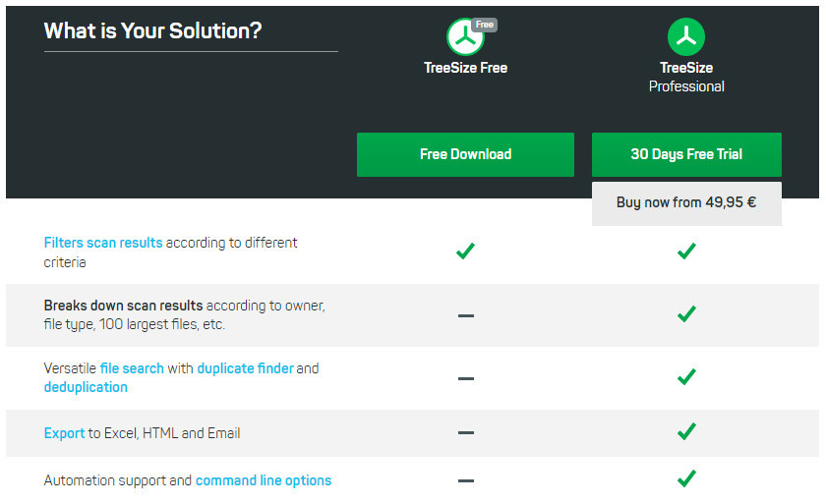Image resolution: width=826 pixels, height=504 pixels.
Task: Start the 30 Days Free Trial
Action: coord(686,154)
